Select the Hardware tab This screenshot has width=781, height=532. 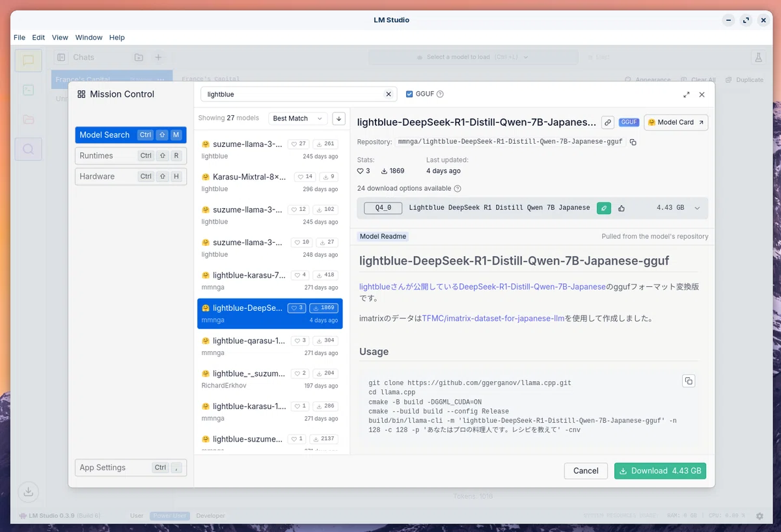pos(131,177)
